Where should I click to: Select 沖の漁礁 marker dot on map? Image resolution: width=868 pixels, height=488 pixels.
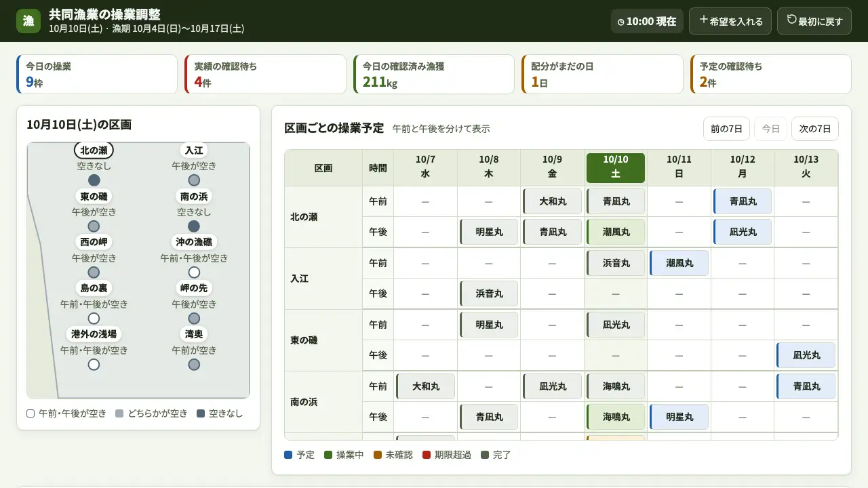tap(194, 272)
